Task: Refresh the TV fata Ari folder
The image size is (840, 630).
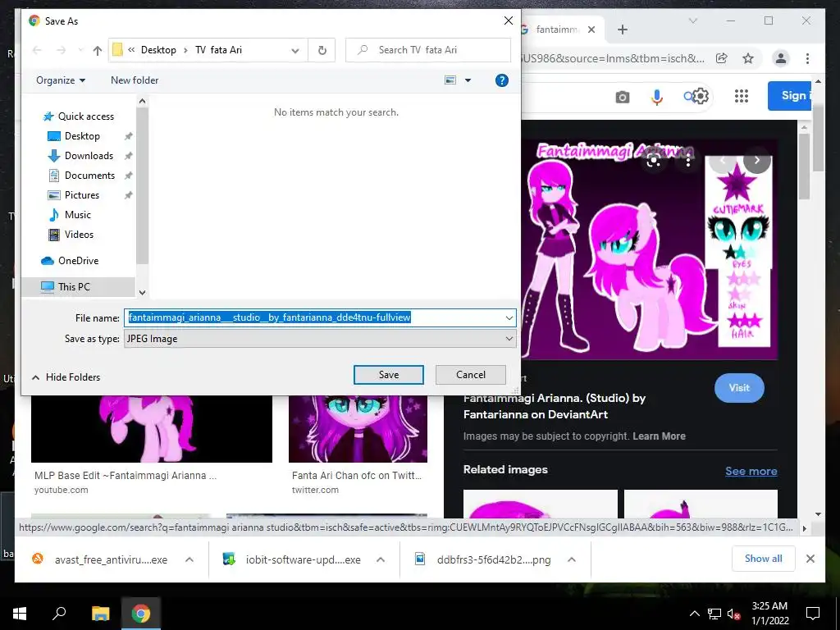Action: (322, 50)
